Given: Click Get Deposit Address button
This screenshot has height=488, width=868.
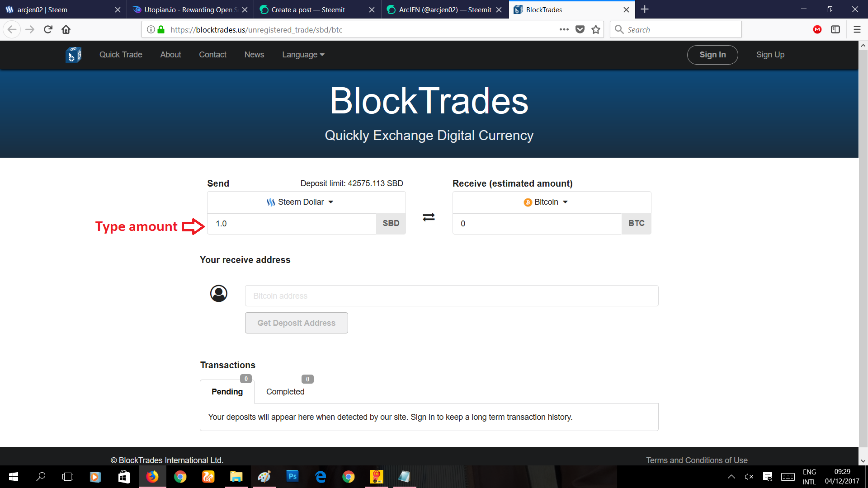Looking at the screenshot, I should (x=296, y=323).
